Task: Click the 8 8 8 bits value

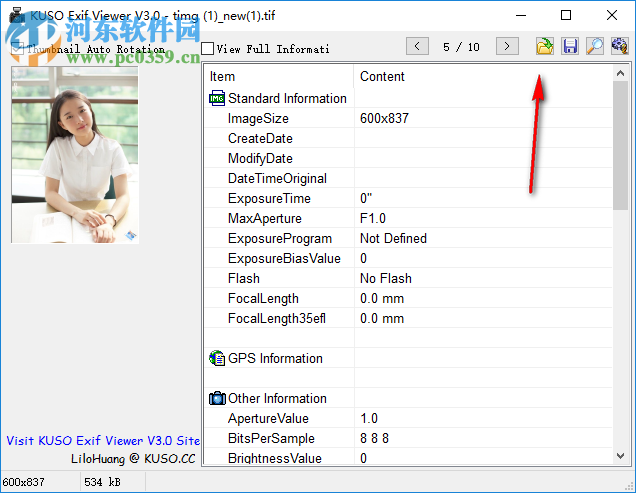Action: click(x=374, y=438)
